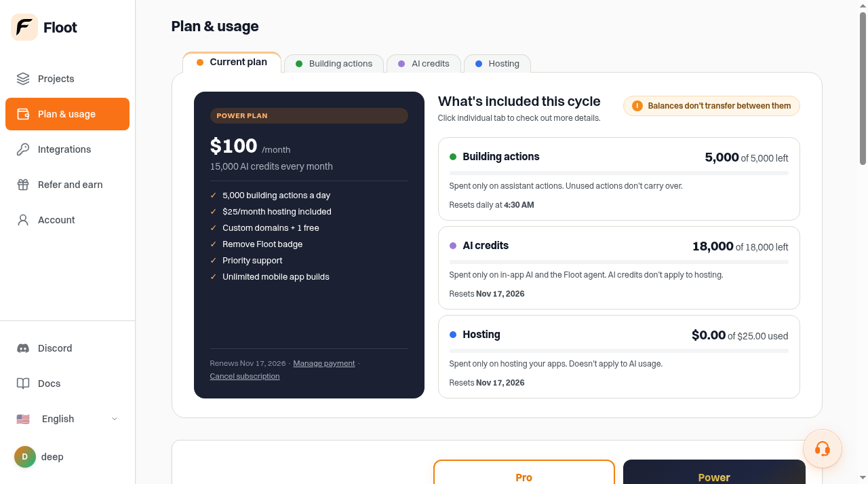Click the 'Plan & usage' page title

(215, 26)
